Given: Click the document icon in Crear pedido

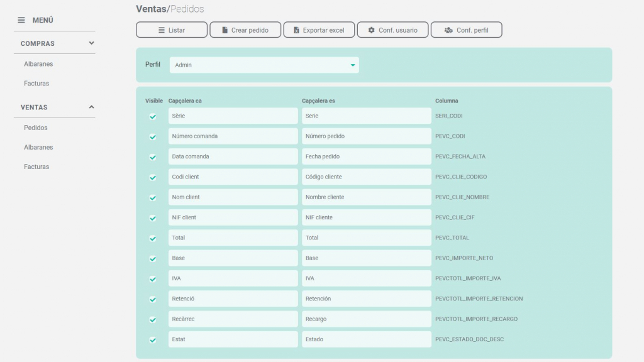Looking at the screenshot, I should click(x=225, y=30).
